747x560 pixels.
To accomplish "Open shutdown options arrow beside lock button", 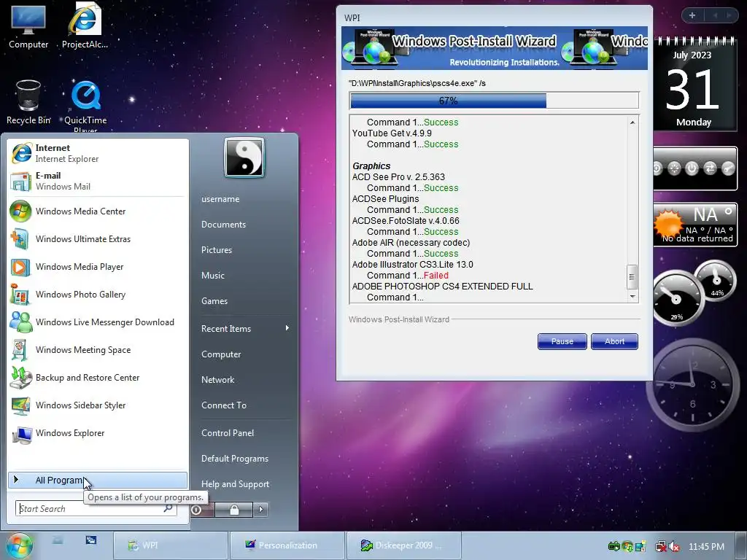I will coord(260,510).
